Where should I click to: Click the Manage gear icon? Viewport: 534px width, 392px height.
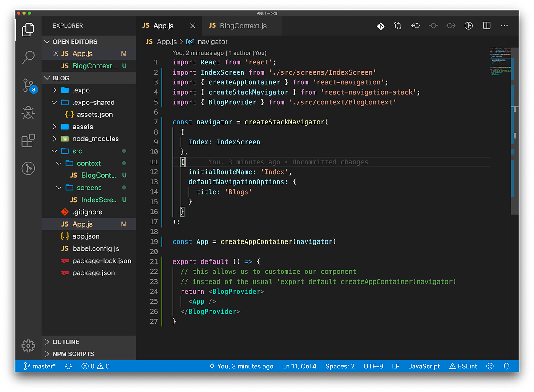(x=28, y=346)
